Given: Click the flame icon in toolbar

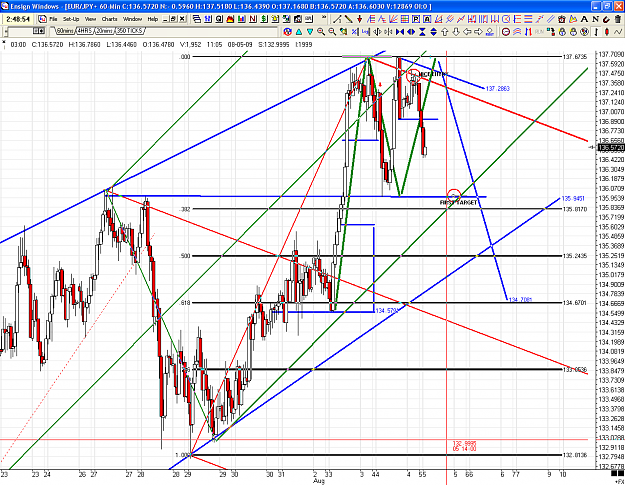Looking at the screenshot, I should [x=230, y=19].
